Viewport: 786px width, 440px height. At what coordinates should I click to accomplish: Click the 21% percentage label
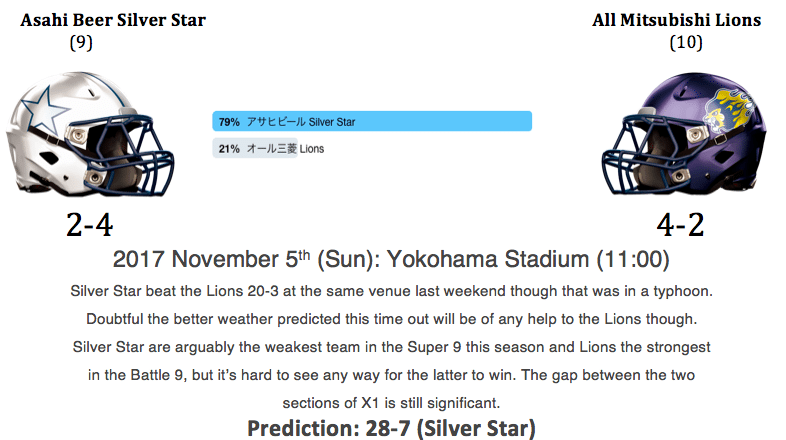pos(229,149)
